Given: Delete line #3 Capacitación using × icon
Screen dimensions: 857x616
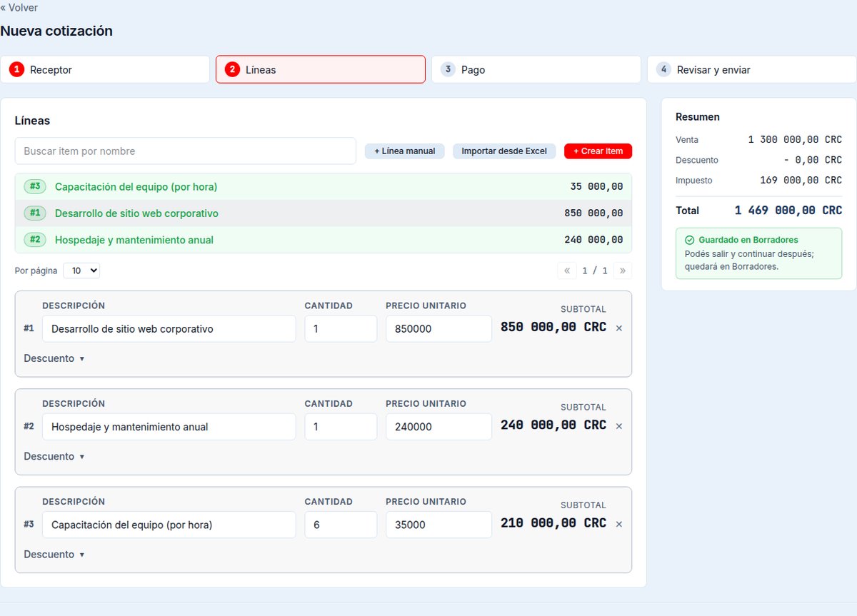Looking at the screenshot, I should click(619, 524).
